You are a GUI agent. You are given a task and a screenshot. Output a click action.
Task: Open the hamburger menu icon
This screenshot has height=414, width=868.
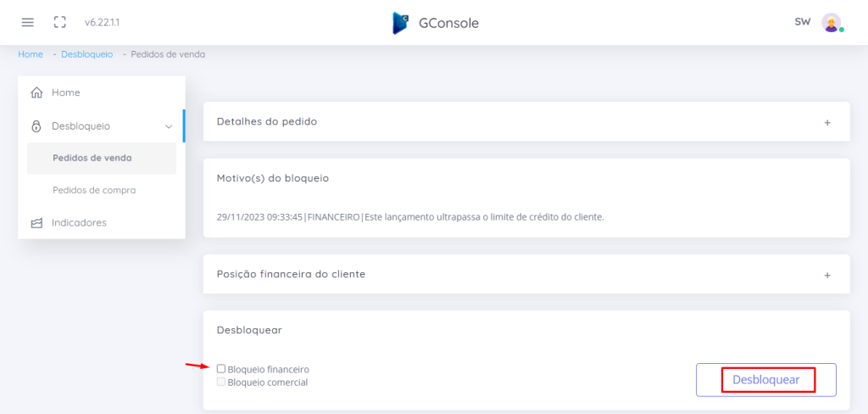click(28, 23)
